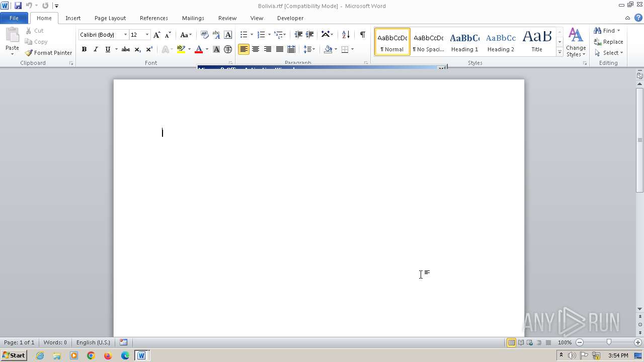The image size is (644, 362).
Task: Click the Shading paint bucket icon
Action: [328, 49]
